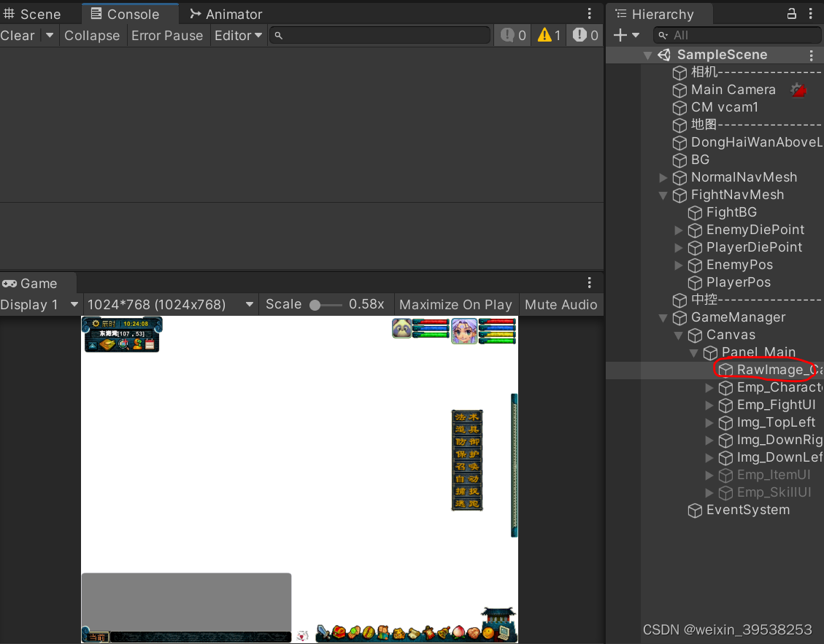Open the Game view three-dot menu
824x644 pixels.
coord(589,283)
